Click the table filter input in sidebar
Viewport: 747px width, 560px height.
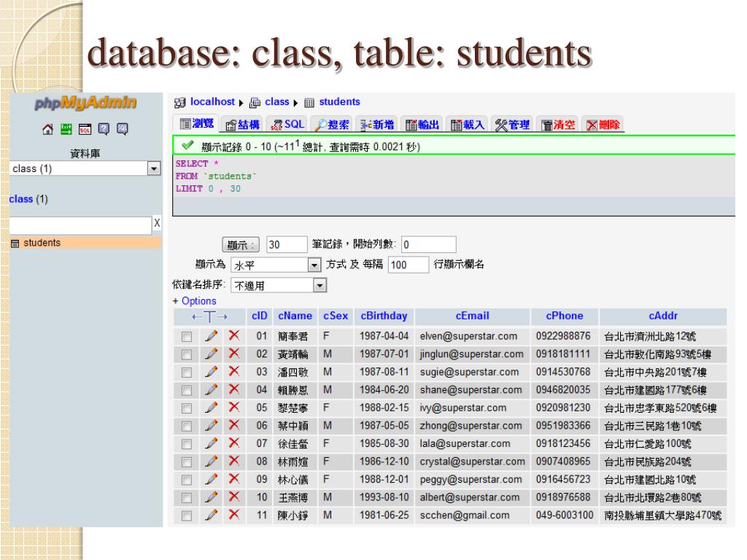[x=77, y=226]
